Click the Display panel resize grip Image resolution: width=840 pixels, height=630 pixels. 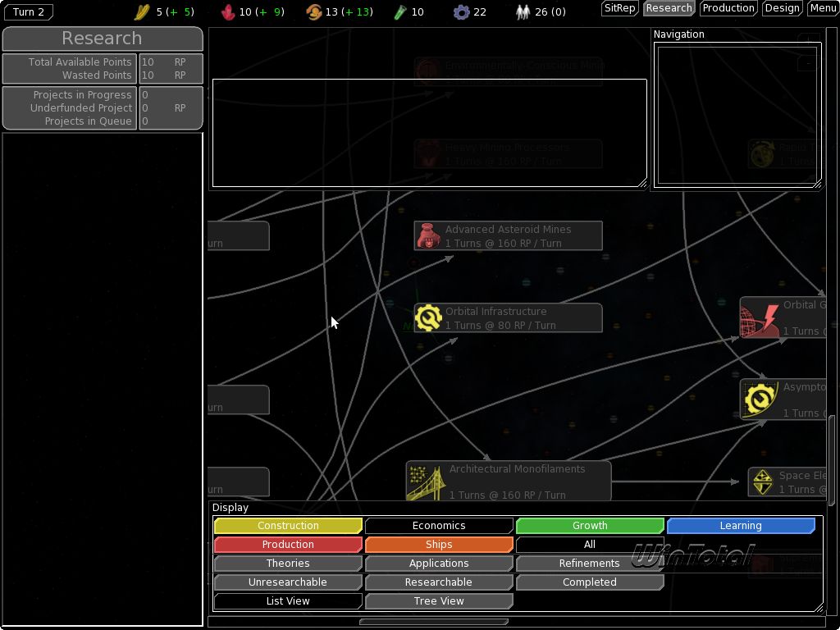tap(819, 608)
